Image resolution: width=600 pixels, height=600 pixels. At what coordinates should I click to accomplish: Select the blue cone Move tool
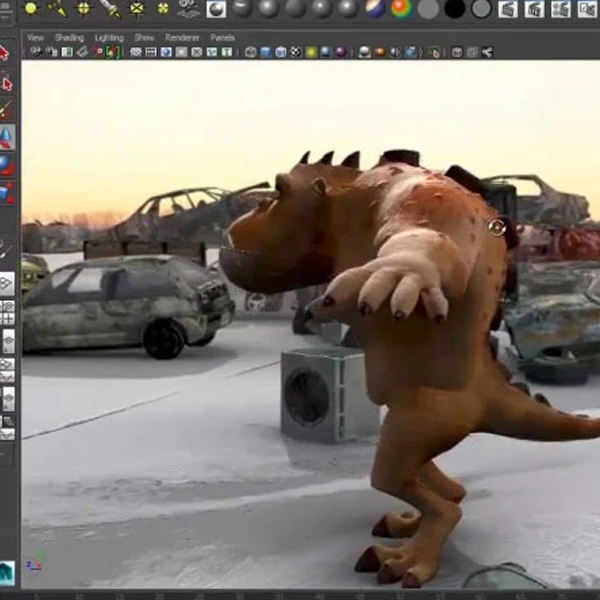click(x=7, y=137)
